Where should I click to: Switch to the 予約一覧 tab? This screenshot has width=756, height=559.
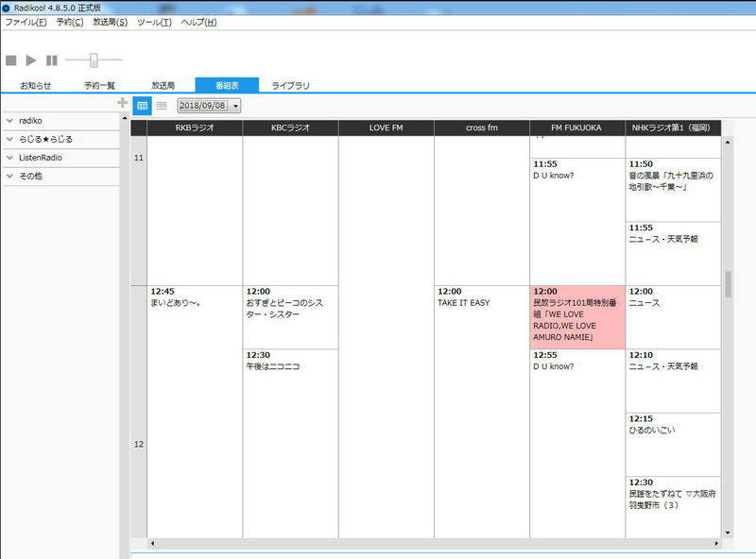99,85
